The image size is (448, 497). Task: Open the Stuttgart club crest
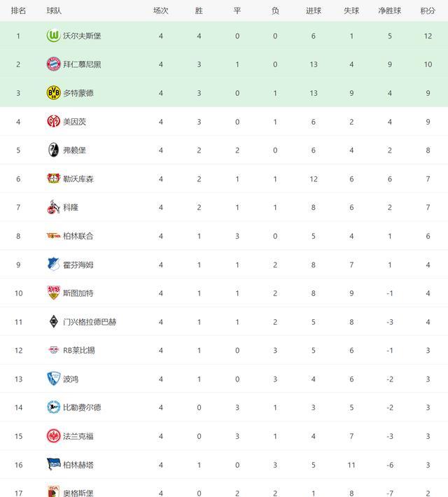point(53,293)
